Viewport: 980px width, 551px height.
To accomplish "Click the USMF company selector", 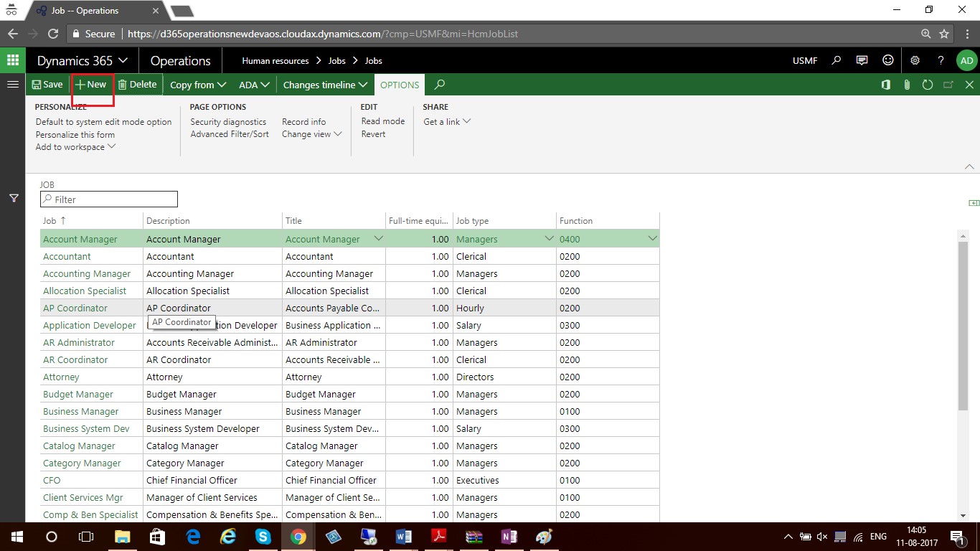I will [x=805, y=61].
